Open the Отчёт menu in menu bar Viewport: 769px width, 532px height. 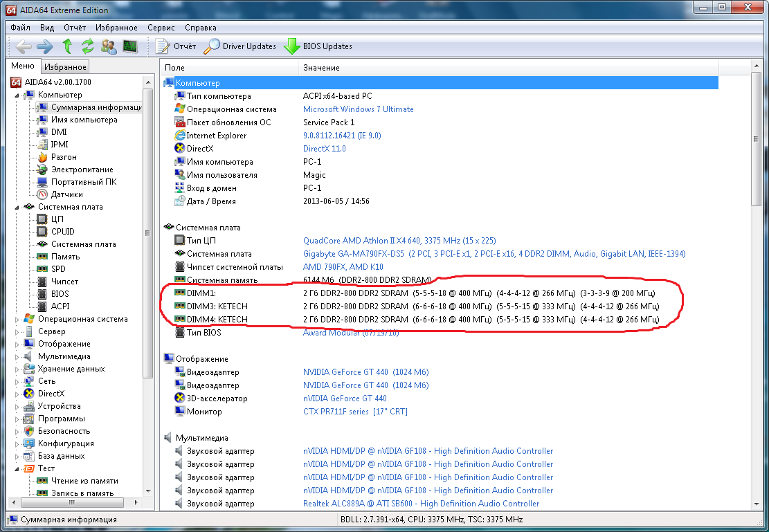[75, 28]
